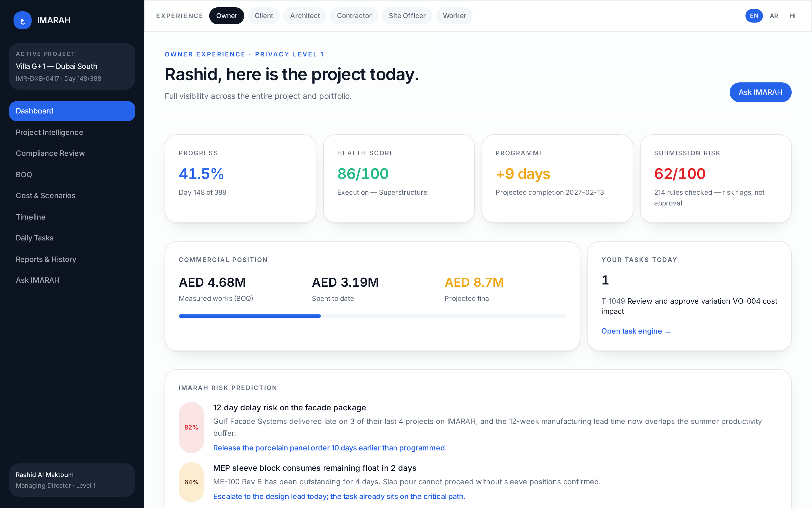
Task: Switch to Contractor experience
Action: (x=354, y=16)
